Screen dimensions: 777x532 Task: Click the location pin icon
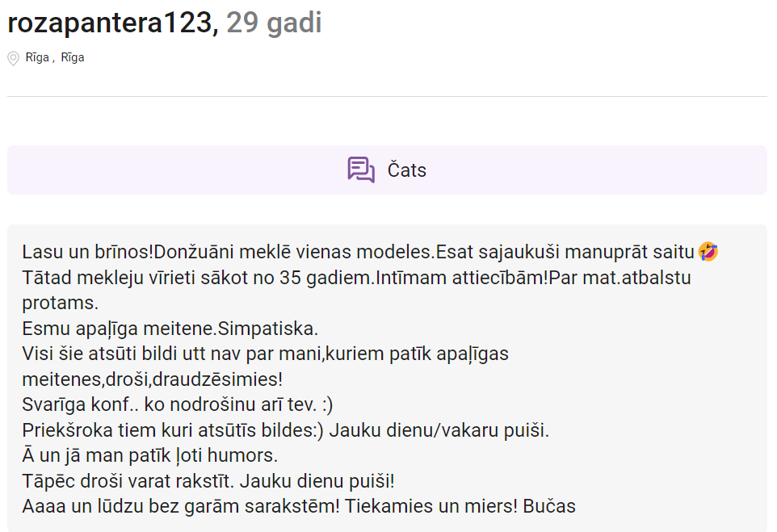point(13,58)
